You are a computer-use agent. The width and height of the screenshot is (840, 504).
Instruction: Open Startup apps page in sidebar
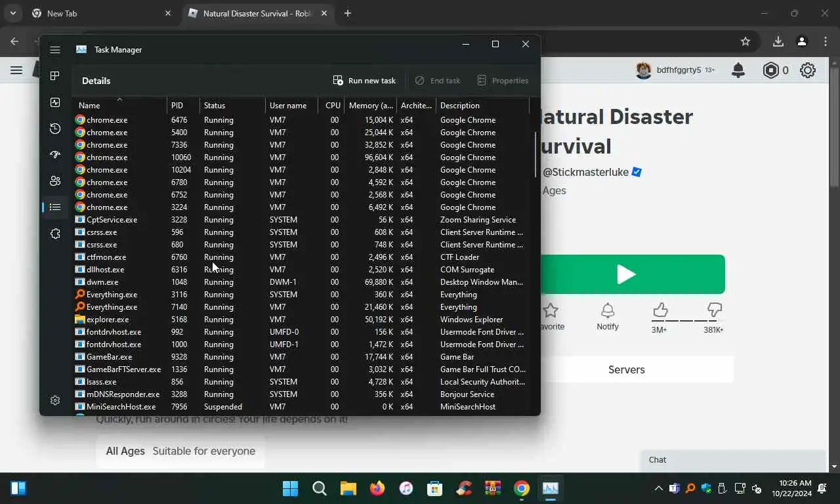pyautogui.click(x=55, y=155)
